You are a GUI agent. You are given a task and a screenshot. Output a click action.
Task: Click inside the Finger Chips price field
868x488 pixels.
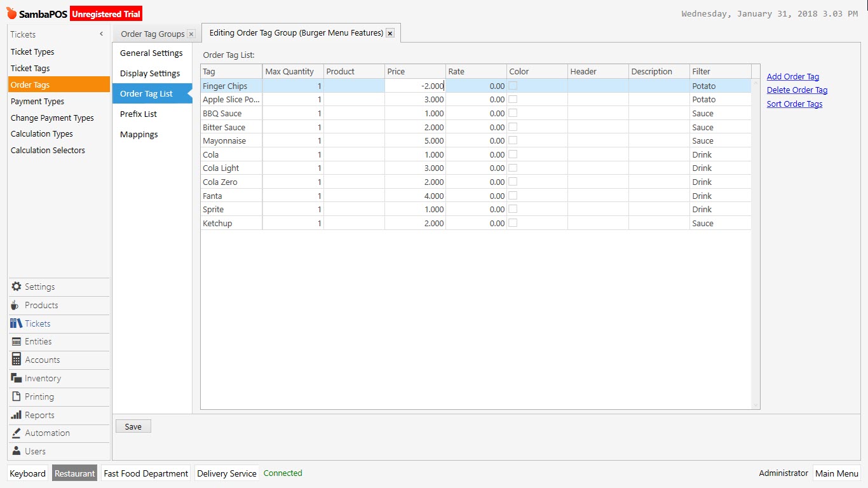pyautogui.click(x=416, y=85)
